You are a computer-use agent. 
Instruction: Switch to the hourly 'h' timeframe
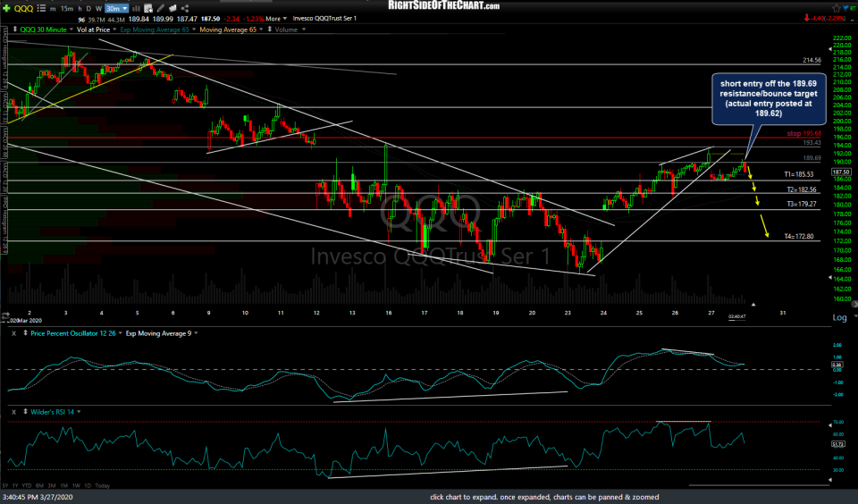[80, 9]
